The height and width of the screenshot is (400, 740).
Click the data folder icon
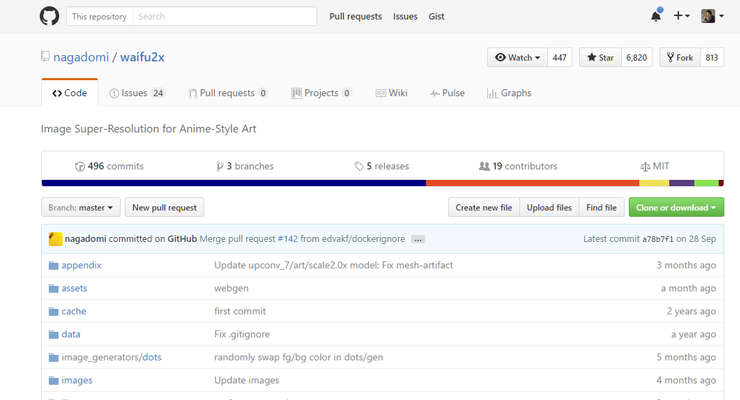[x=53, y=334]
